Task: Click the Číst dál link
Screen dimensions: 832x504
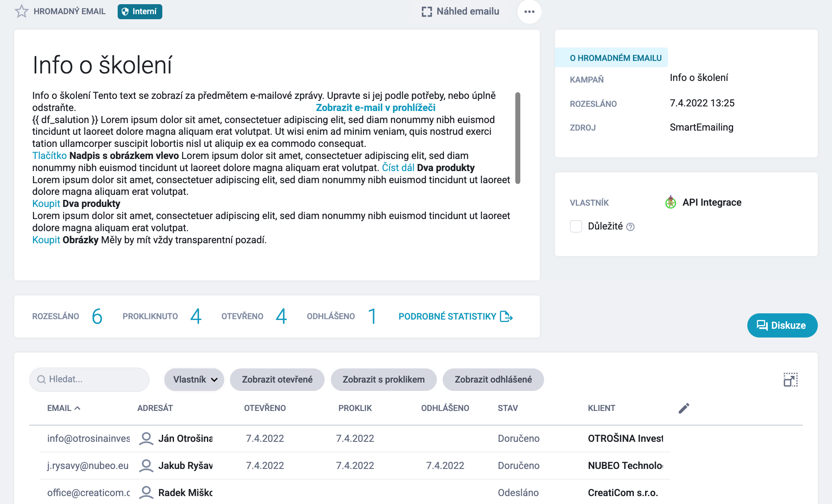Action: (398, 168)
